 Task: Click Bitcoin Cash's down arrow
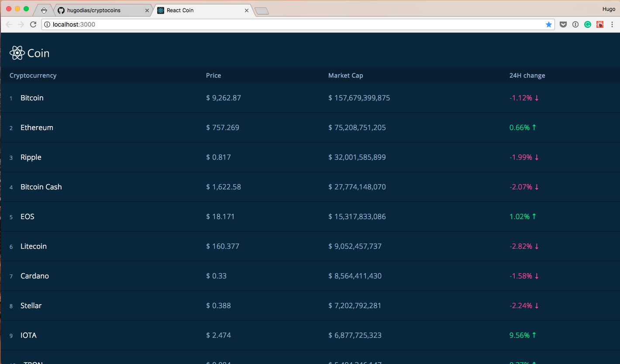(537, 187)
